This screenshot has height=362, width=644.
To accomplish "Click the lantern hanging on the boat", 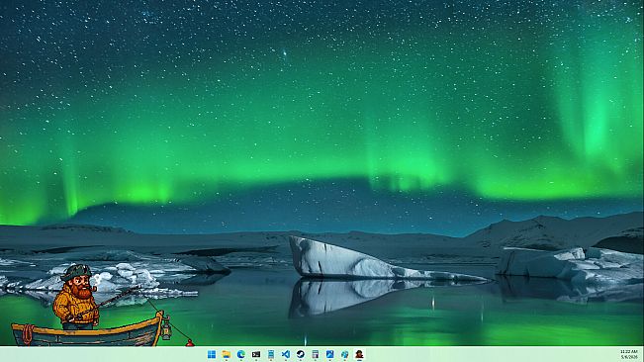I will (166, 329).
